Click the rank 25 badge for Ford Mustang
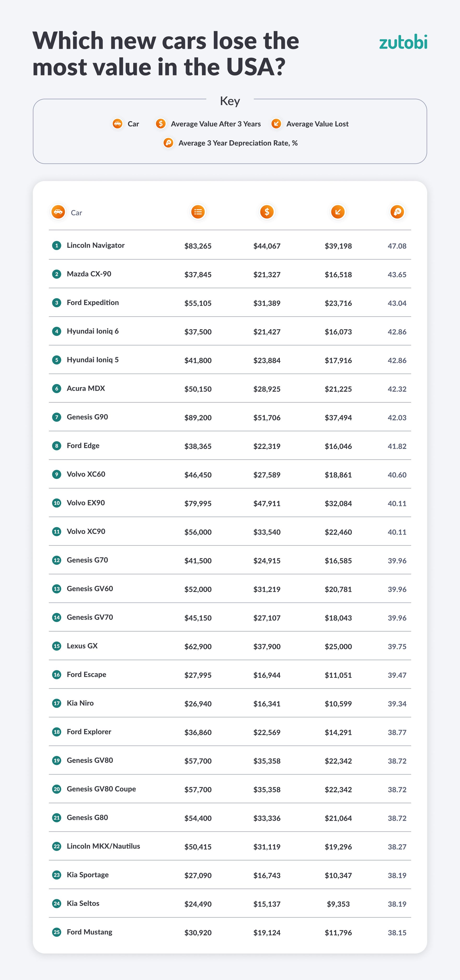This screenshot has width=460, height=980. pos(57,932)
